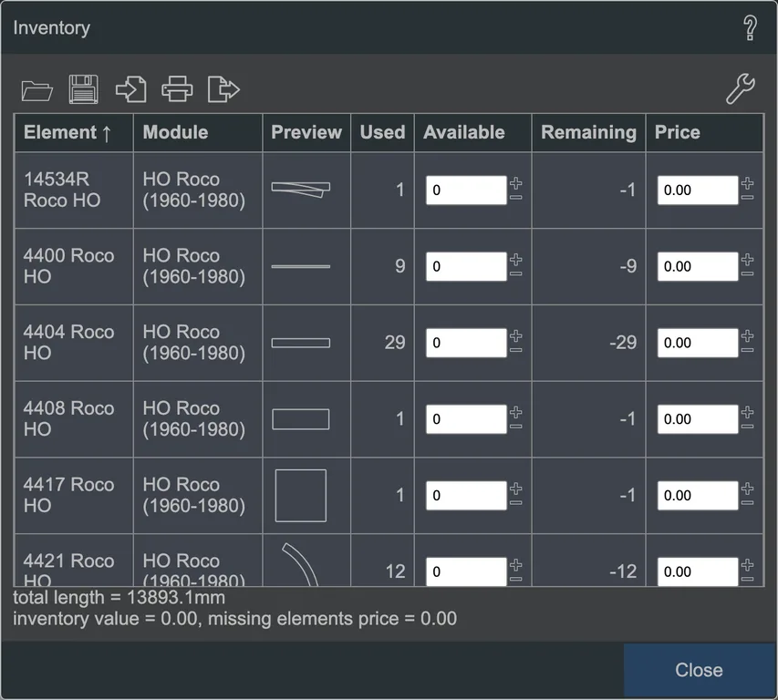Decrease available count for 4417 Roco HO
The height and width of the screenshot is (700, 778).
click(516, 503)
